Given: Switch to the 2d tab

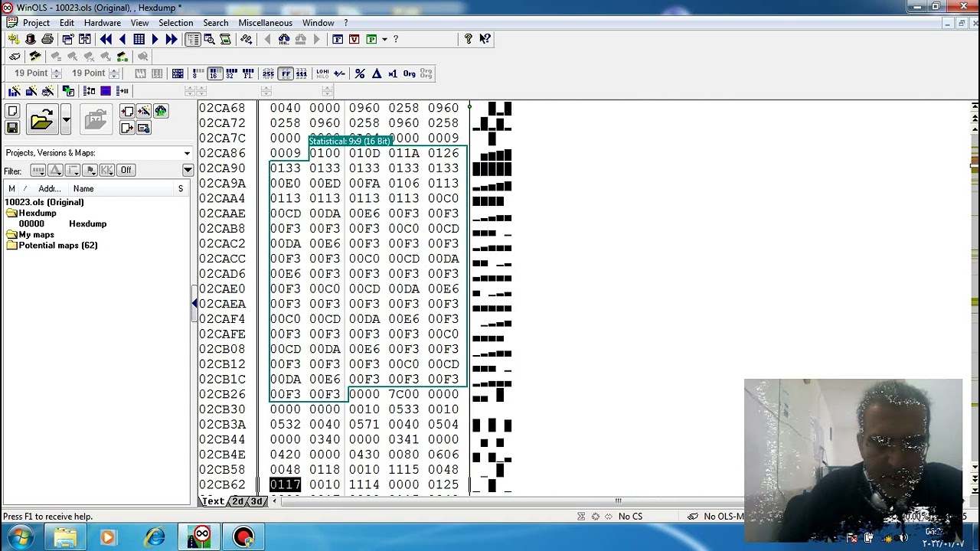Looking at the screenshot, I should 238,502.
